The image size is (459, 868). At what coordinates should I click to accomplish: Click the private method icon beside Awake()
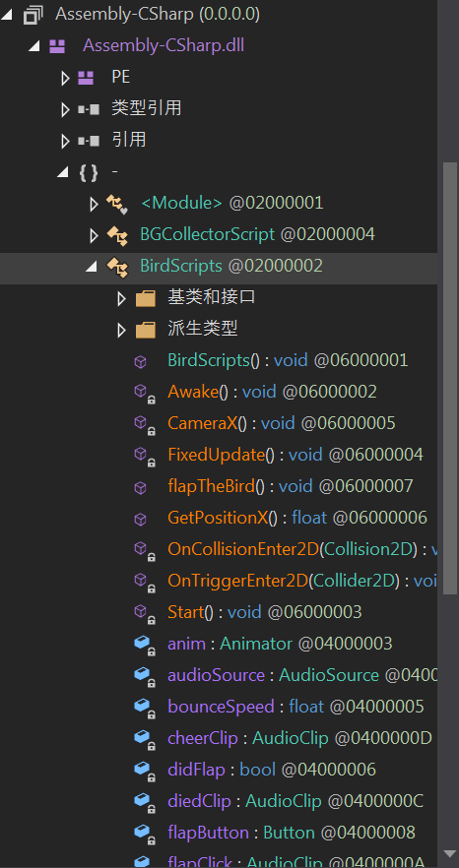144,394
